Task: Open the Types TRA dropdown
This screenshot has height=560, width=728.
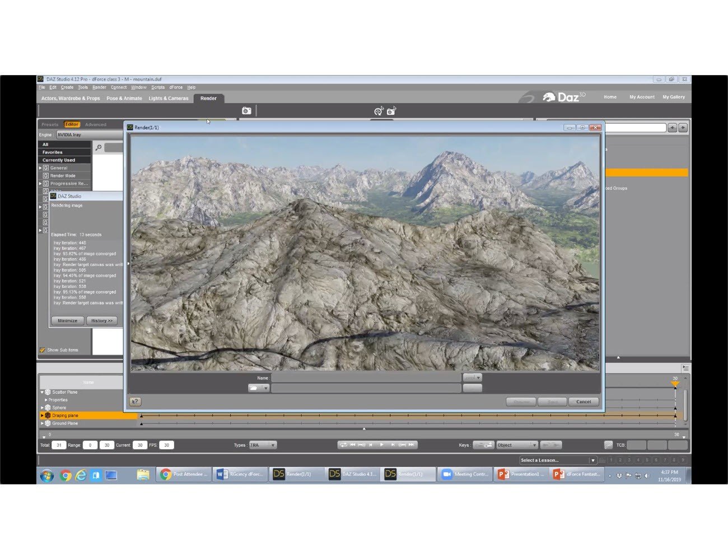Action: pyautogui.click(x=262, y=445)
